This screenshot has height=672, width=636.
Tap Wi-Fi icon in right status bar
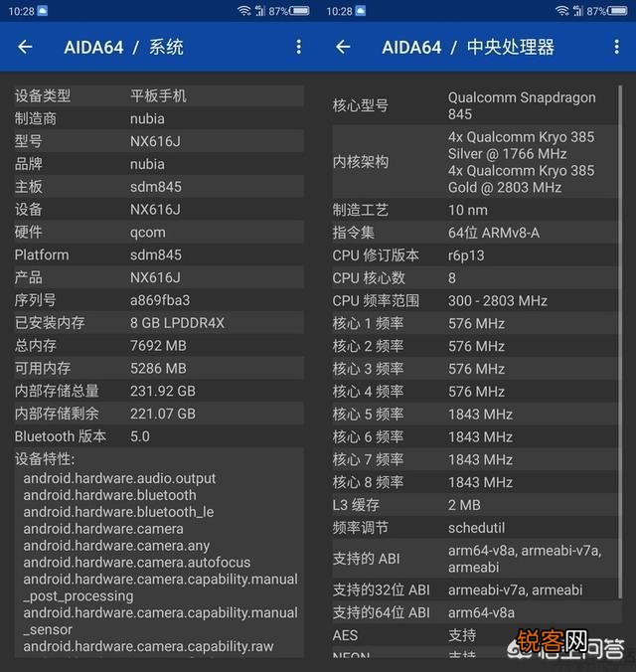(562, 11)
